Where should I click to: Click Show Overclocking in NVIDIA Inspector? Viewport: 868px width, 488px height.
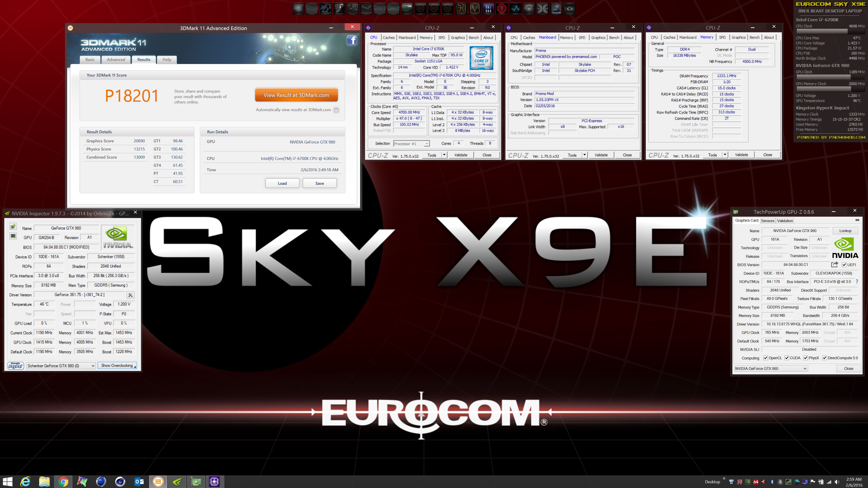click(117, 366)
